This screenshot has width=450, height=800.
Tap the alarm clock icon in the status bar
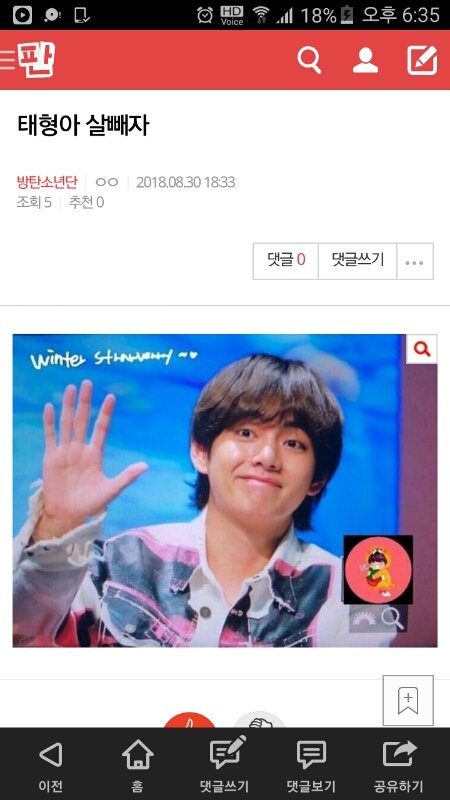[205, 15]
